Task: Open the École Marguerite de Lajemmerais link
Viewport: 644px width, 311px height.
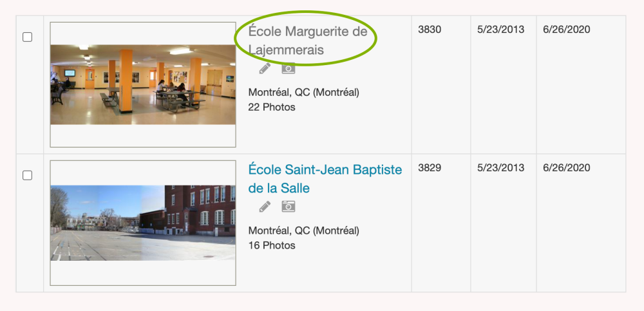Action: [x=307, y=40]
